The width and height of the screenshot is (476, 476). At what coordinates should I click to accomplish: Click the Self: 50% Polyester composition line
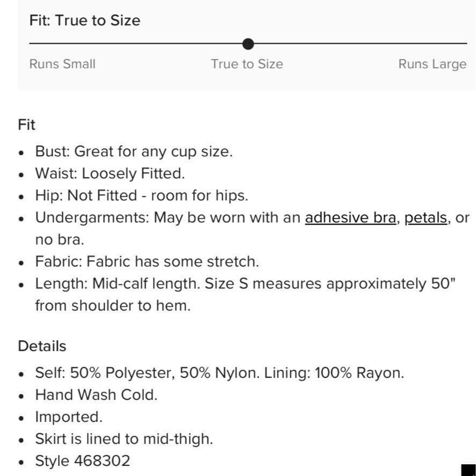[x=219, y=373]
